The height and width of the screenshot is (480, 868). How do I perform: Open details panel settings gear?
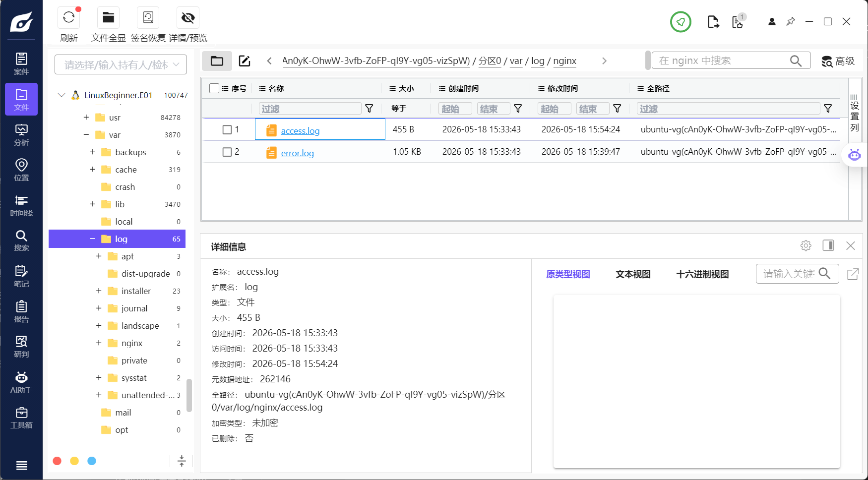pos(806,245)
